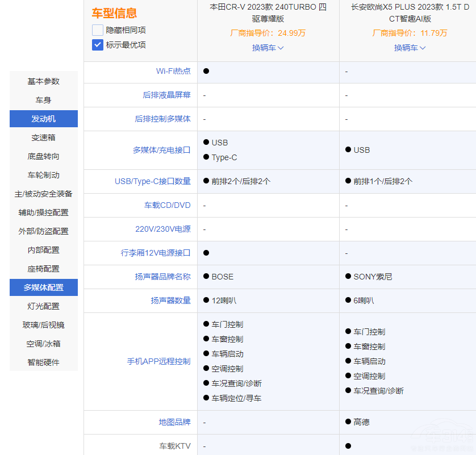476x455 pixels.
Task: Jump to 内部配置 section
Action: pos(43,250)
